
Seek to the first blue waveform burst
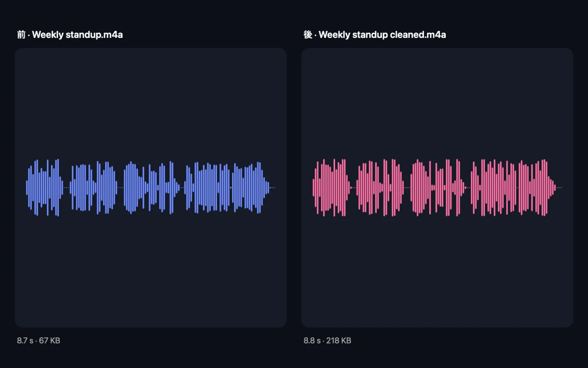tap(45, 188)
